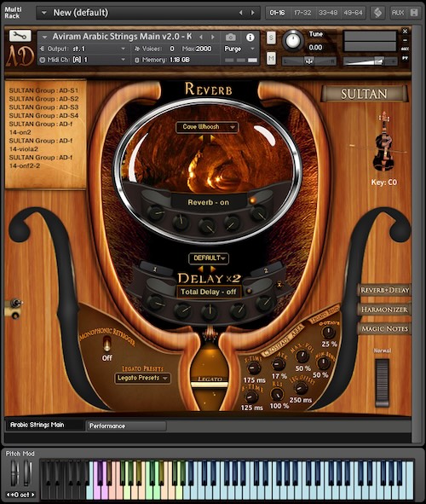The image size is (426, 504).
Task: Select next reverb preset arrow under Cave Whoosh
Action: pyautogui.click(x=212, y=138)
